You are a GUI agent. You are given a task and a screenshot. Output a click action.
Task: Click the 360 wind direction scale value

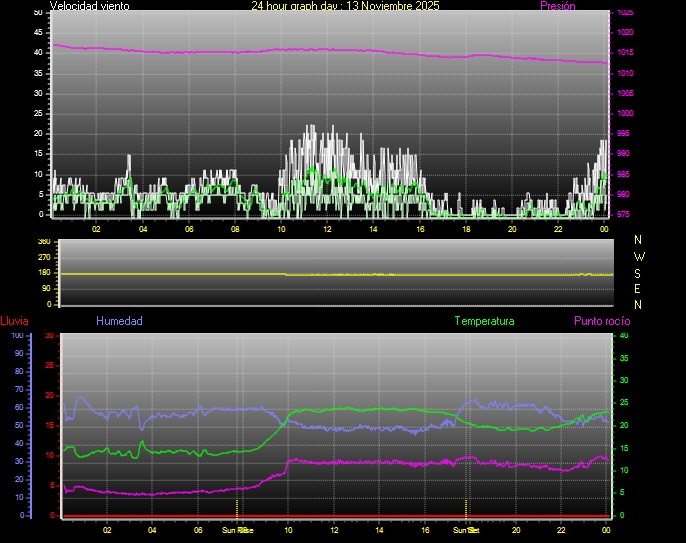(43, 242)
